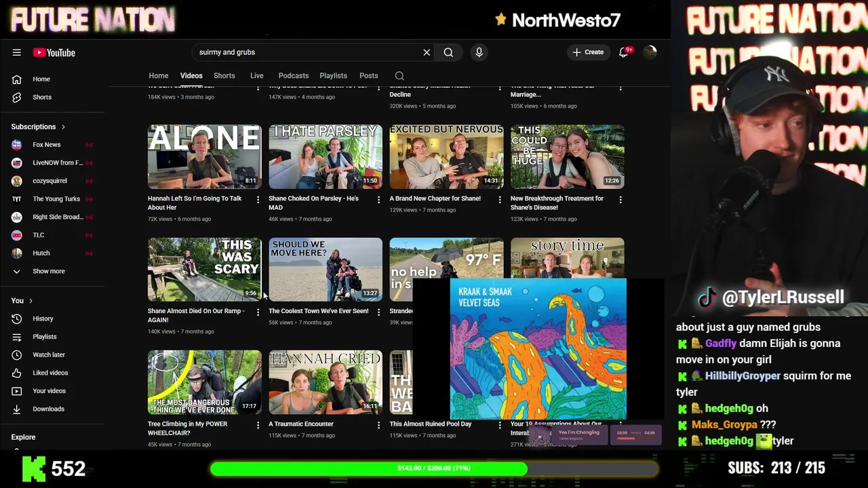Click the Velvet Seas album art overlay
This screenshot has height=488, width=868.
point(538,349)
